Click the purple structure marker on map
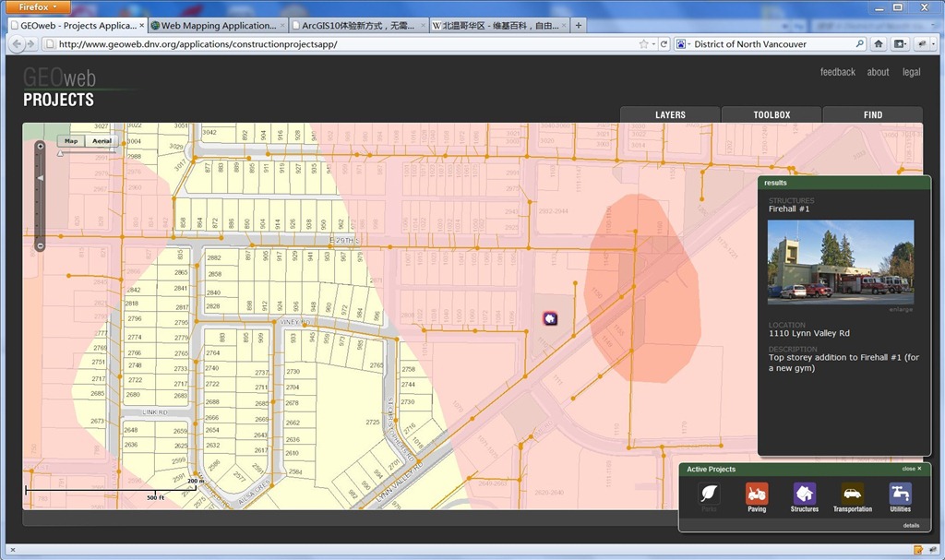This screenshot has height=560, width=945. tap(550, 318)
